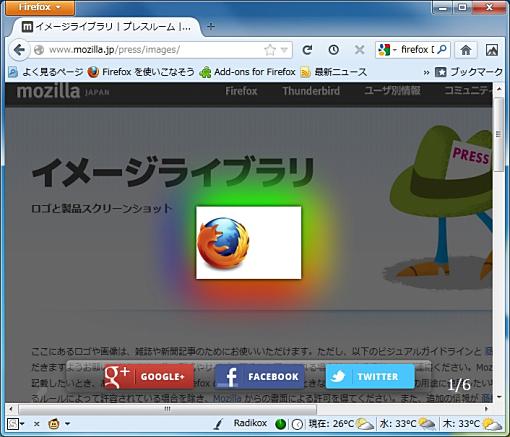
Task: Click the scroll left arrow
Action: point(11,409)
